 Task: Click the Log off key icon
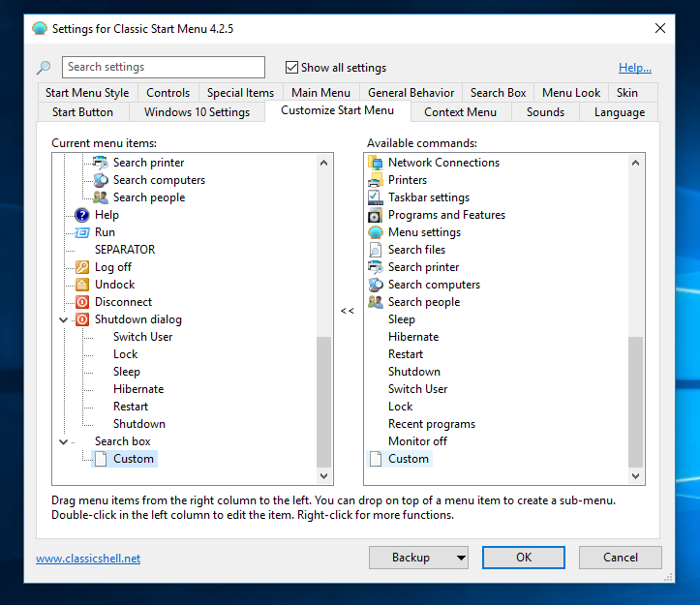[x=82, y=267]
